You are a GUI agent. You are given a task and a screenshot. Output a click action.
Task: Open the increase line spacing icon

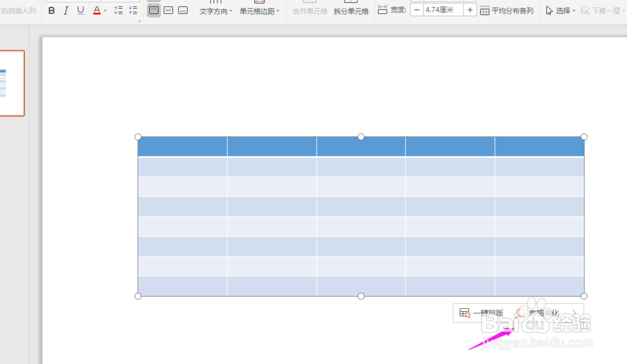click(x=118, y=11)
